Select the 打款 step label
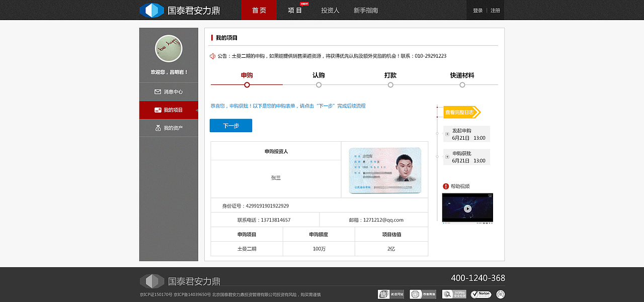The image size is (644, 302). tap(390, 75)
